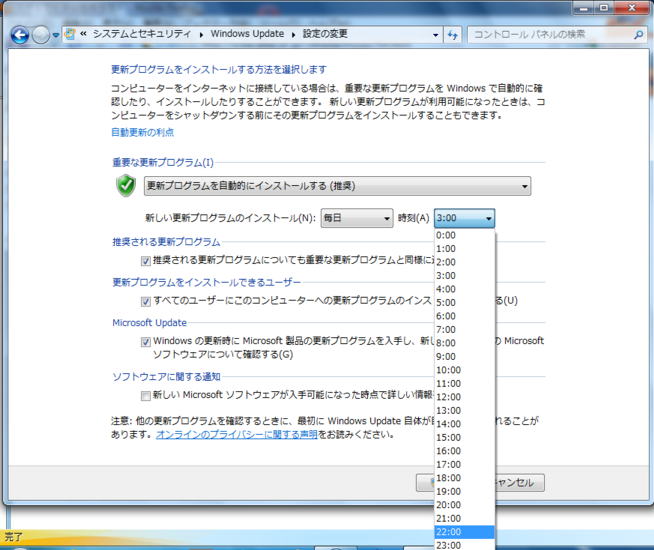Open the recent pages dropdown arrow

pyautogui.click(x=56, y=35)
